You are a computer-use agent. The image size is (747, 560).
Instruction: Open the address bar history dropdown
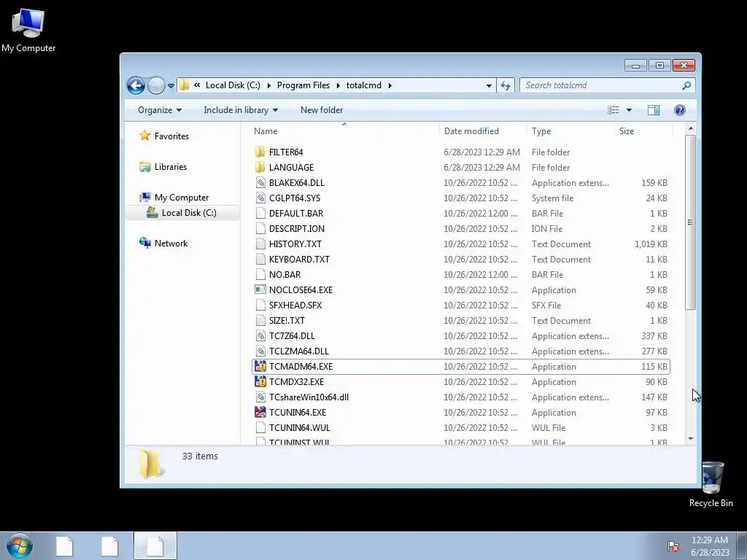(489, 86)
